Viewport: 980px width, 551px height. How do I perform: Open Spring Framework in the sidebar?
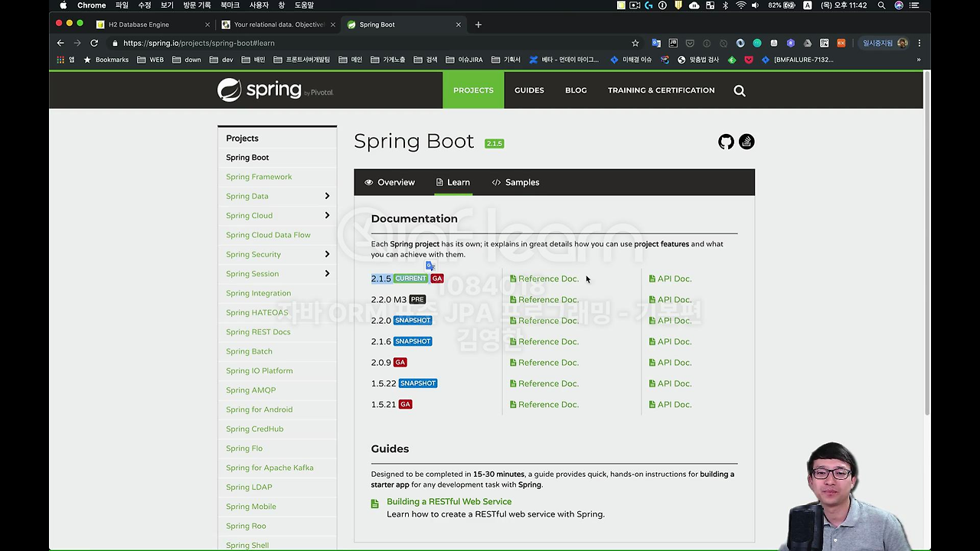coord(259,177)
